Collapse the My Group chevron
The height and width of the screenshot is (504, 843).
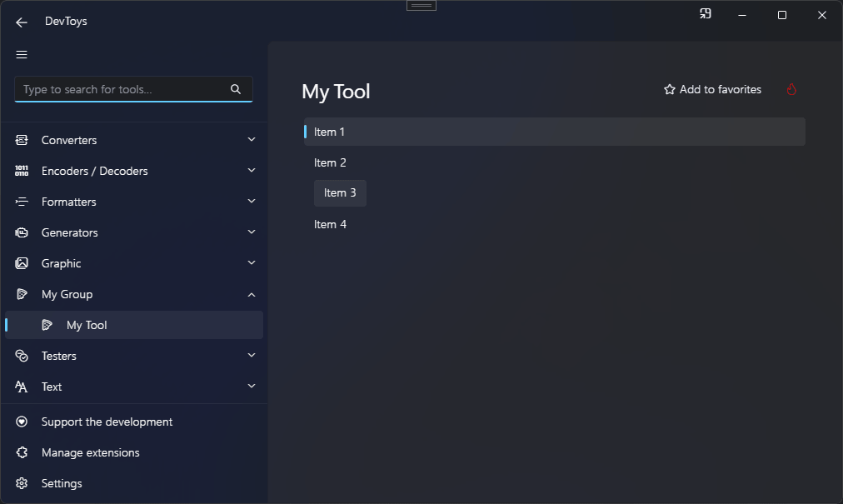tap(251, 295)
